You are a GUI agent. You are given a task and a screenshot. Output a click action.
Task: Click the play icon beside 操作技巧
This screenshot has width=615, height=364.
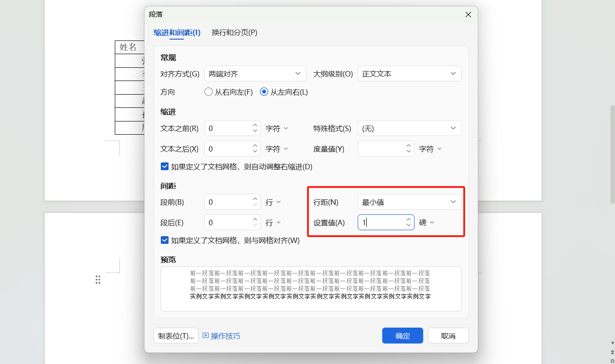pyautogui.click(x=205, y=336)
